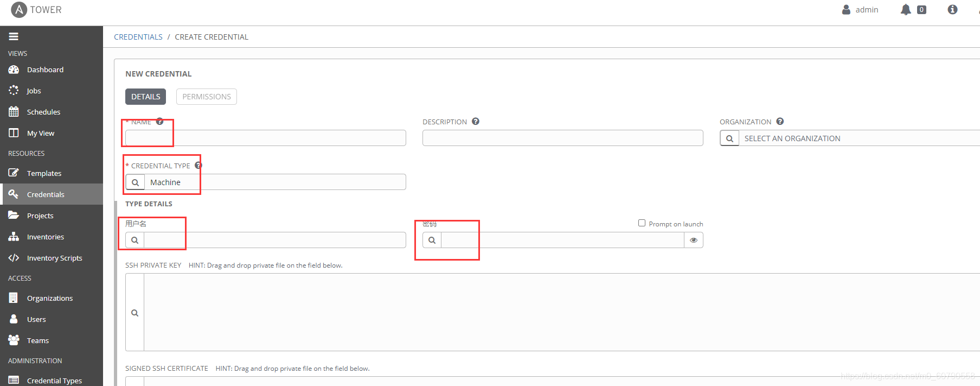Click the Ansible Tower logo

tap(36, 10)
